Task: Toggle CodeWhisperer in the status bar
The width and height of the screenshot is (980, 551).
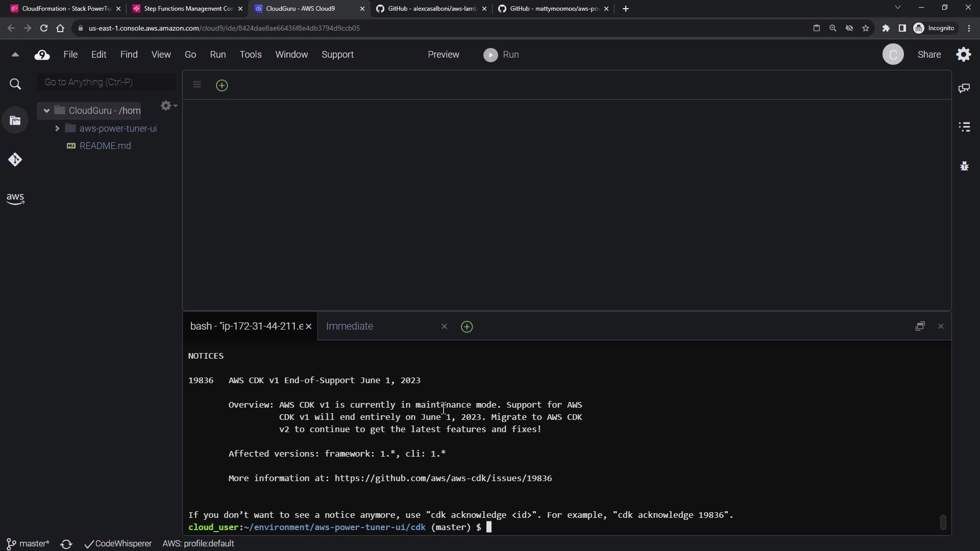Action: click(118, 544)
